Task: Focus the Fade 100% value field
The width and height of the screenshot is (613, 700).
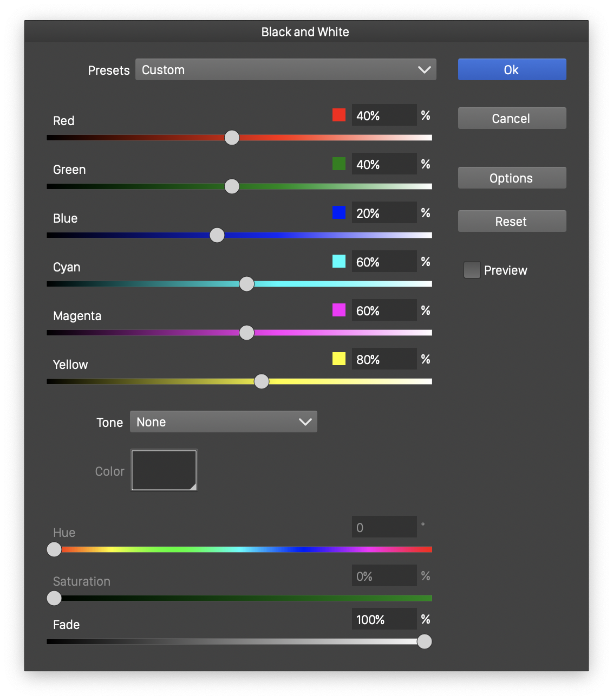Action: [x=384, y=619]
